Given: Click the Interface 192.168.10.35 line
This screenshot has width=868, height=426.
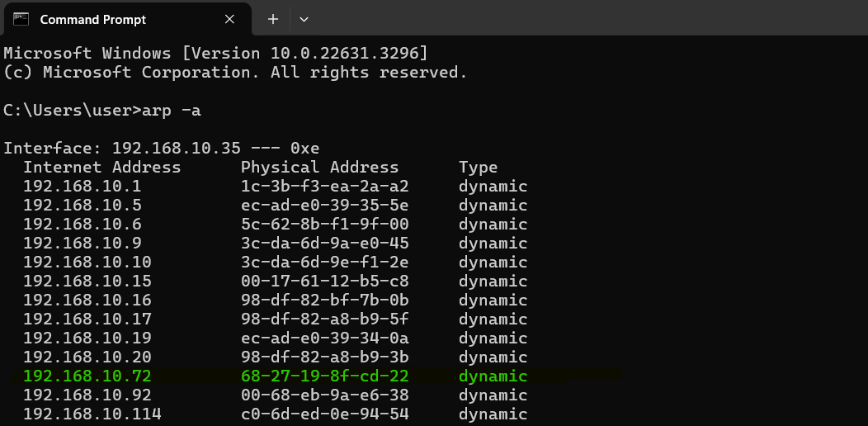Looking at the screenshot, I should tap(161, 149).
